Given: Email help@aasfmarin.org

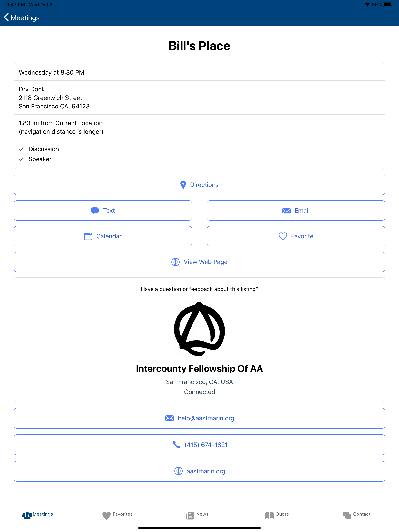Looking at the screenshot, I should pos(199,418).
